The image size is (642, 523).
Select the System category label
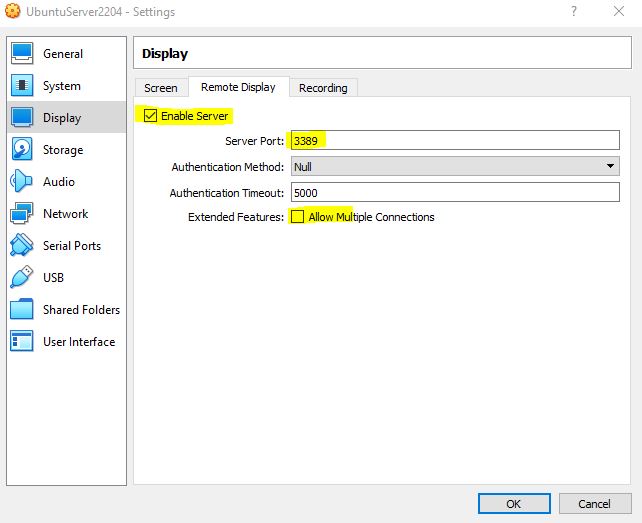62,86
